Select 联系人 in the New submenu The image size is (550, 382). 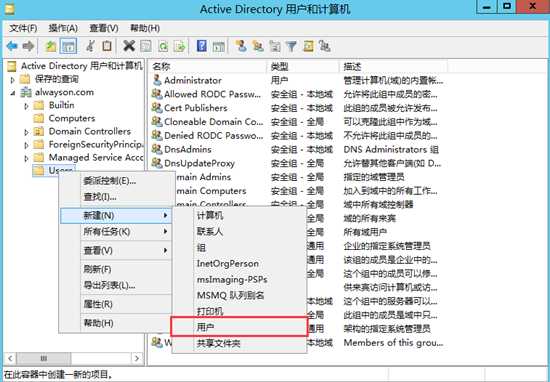tap(239, 232)
